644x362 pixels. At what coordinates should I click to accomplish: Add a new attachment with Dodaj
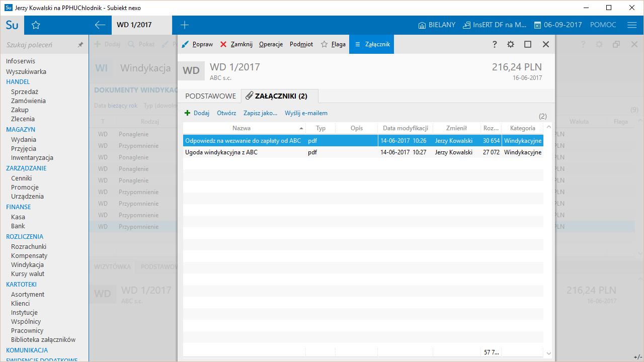pos(197,113)
